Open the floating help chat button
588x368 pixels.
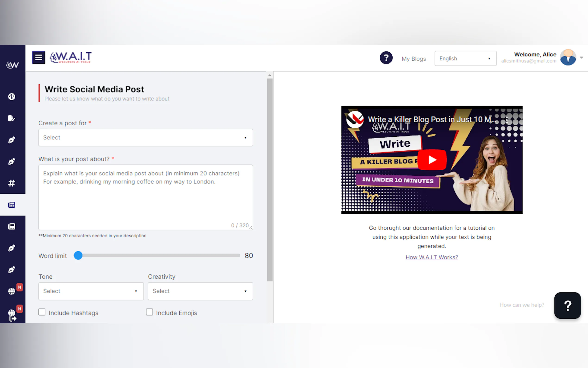point(567,305)
